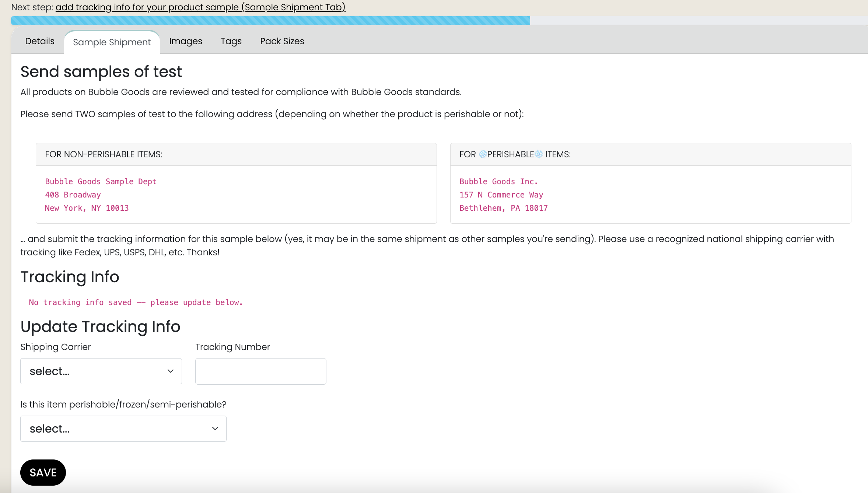Expand the perishable/frozen item dropdown

click(123, 429)
